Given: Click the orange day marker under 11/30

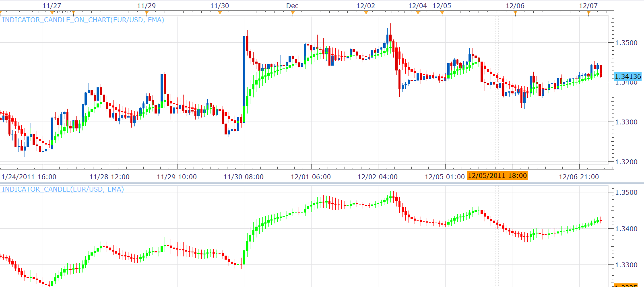Looking at the screenshot, I should coord(220,13).
